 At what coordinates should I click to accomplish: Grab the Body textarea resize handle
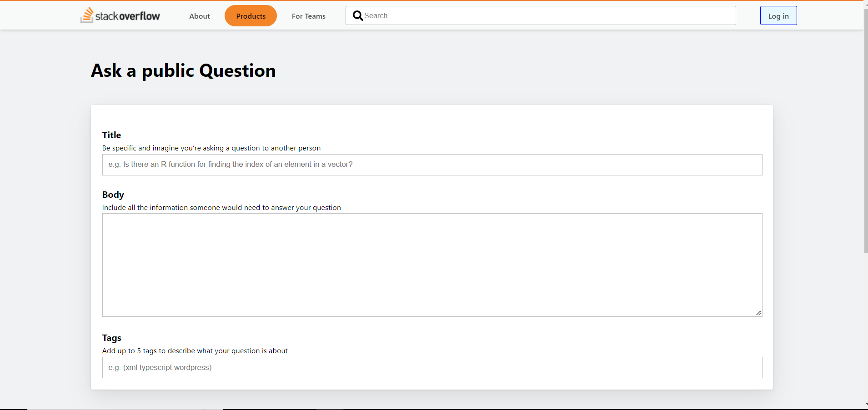tap(758, 313)
